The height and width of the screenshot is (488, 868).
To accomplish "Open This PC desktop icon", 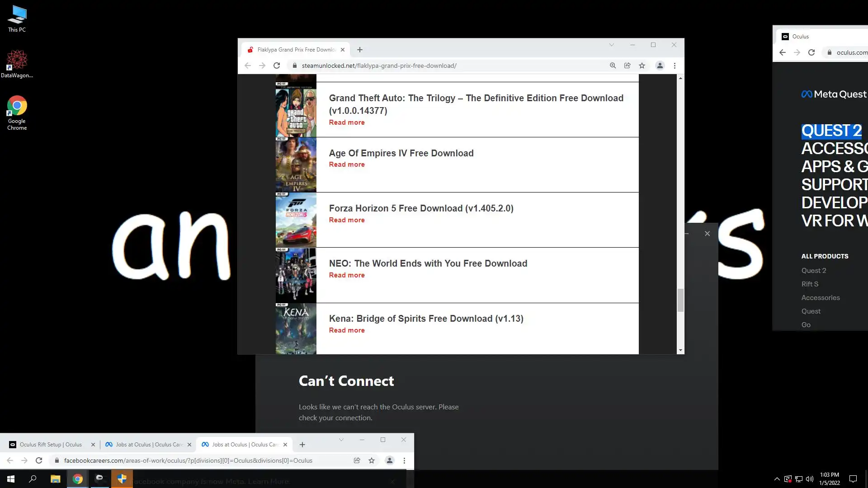I will 17,19.
